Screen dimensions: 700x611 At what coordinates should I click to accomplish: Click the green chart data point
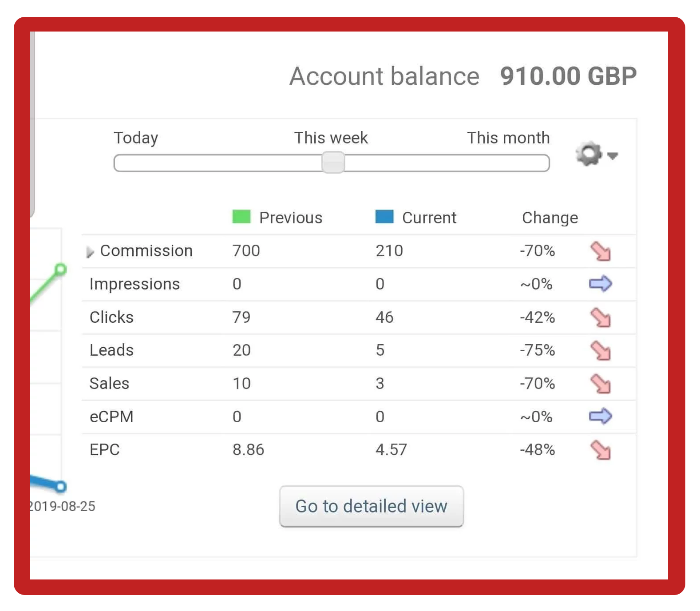point(61,270)
